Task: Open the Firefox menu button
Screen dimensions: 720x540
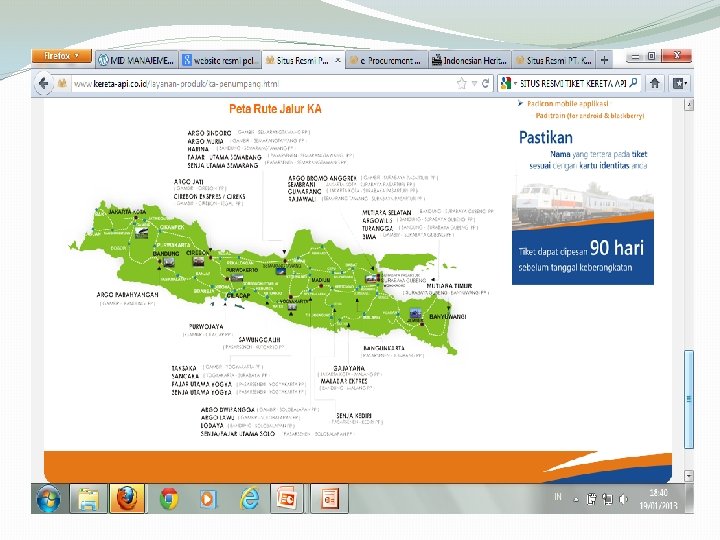Action: (62, 56)
